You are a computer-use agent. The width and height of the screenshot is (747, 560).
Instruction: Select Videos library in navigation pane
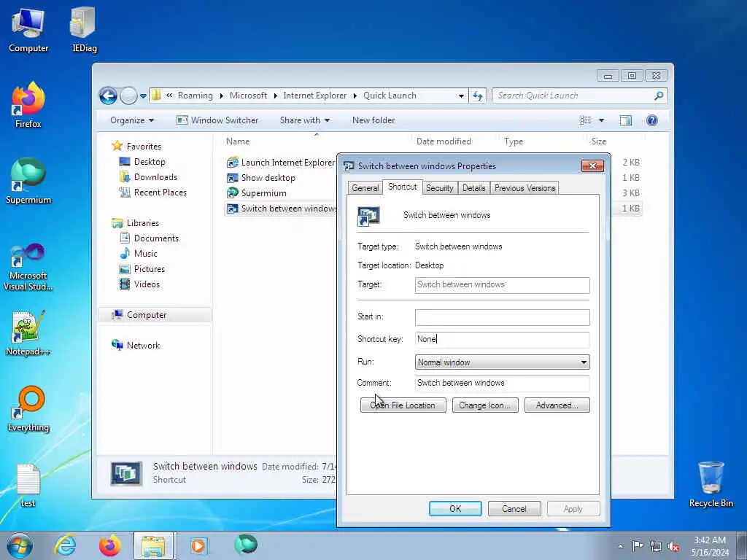coord(139,284)
